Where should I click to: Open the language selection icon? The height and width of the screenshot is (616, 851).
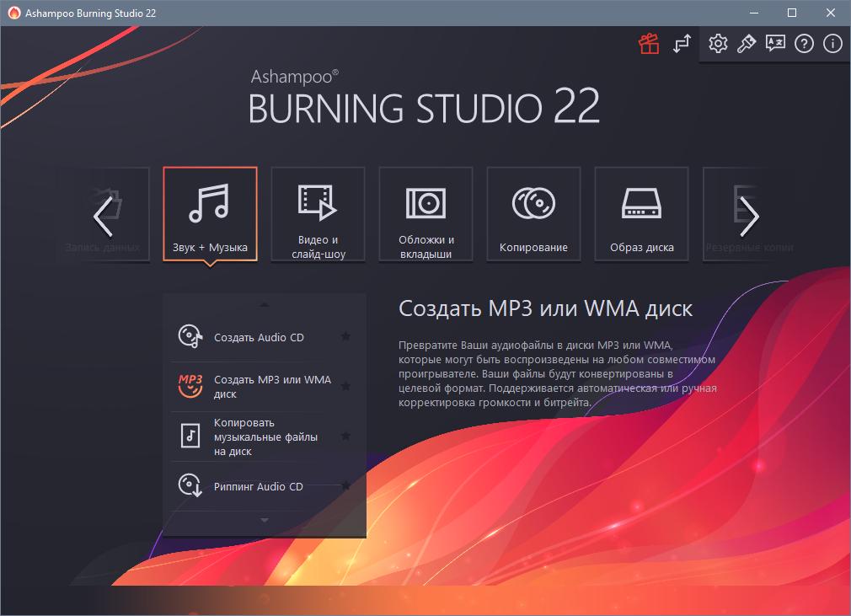pyautogui.click(x=774, y=44)
